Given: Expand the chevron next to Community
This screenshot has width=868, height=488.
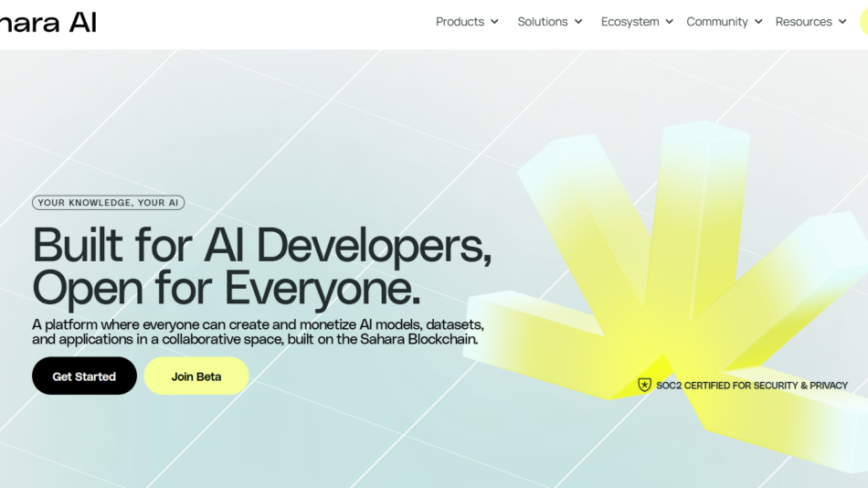Looking at the screenshot, I should (x=758, y=22).
